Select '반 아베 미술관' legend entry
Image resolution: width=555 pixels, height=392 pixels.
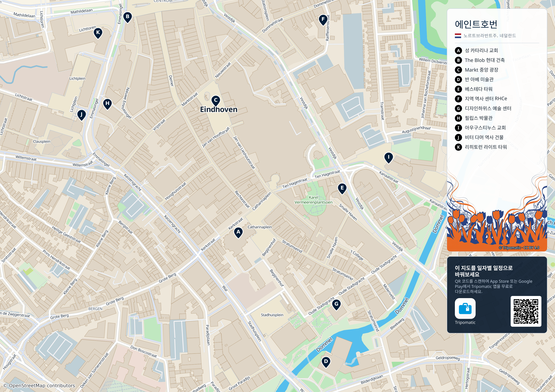(x=479, y=79)
